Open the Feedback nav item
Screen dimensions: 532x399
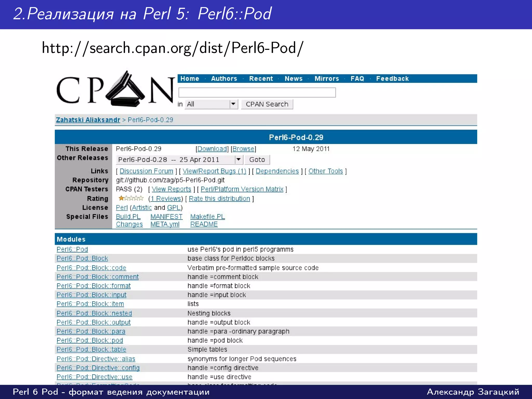click(x=392, y=79)
